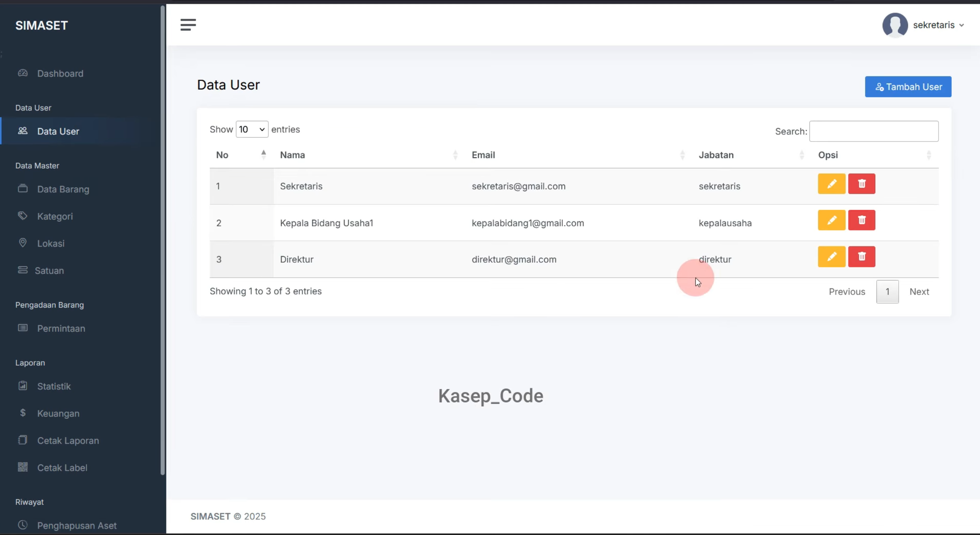Delete the Sekretaris user row
The image size is (980, 535).
click(862, 184)
